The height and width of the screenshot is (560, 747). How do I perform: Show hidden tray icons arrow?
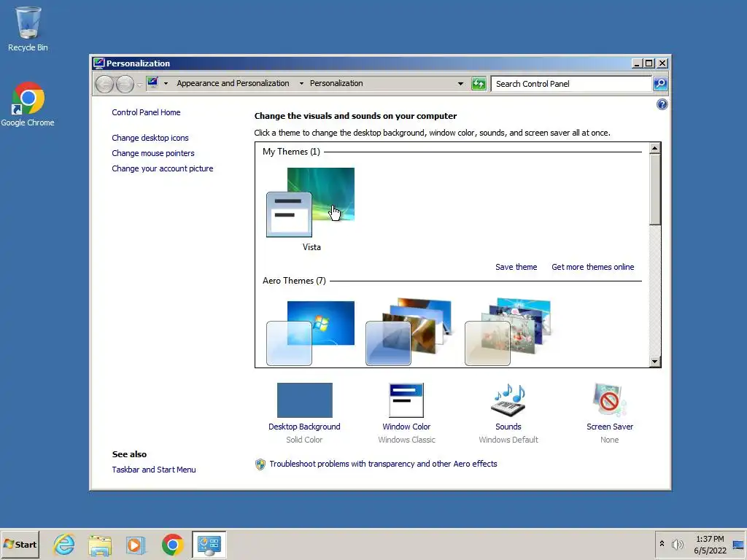click(x=662, y=544)
